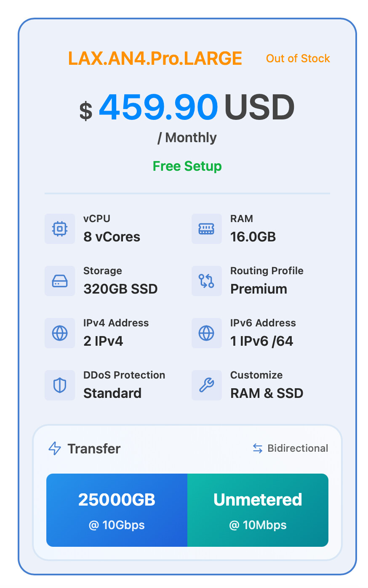Click the 320GB SSD storage value
Viewport: 368px width, 588px height.
pyautogui.click(x=120, y=289)
